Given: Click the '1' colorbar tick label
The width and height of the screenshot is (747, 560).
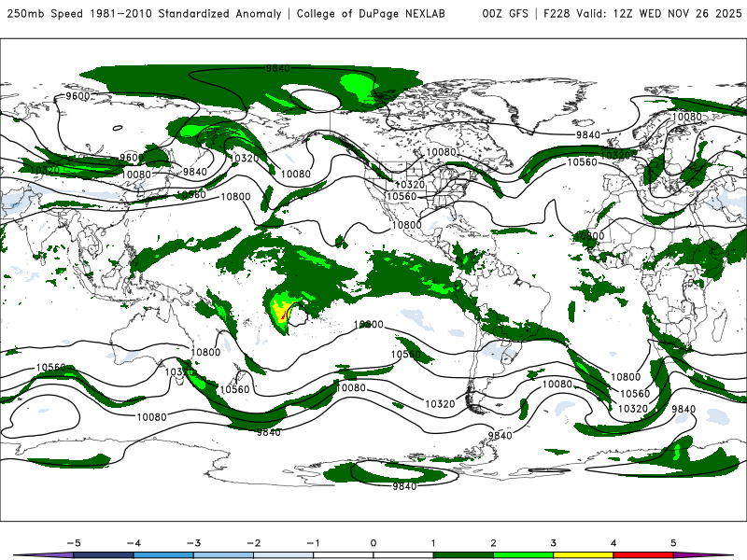Looking at the screenshot, I should point(433,543).
